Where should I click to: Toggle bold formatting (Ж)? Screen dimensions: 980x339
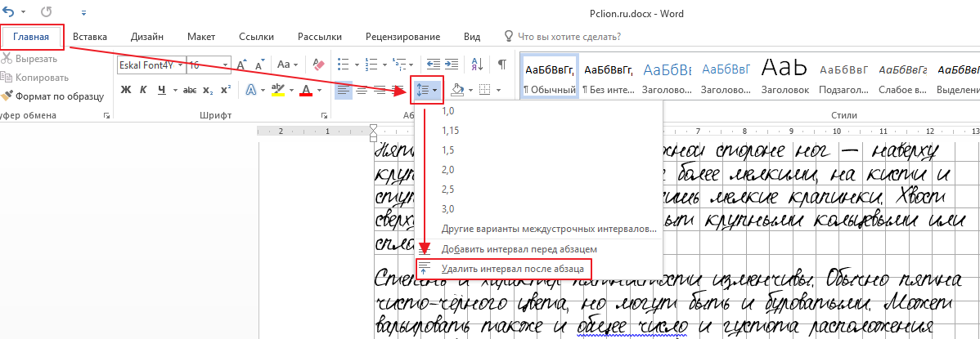(x=125, y=90)
